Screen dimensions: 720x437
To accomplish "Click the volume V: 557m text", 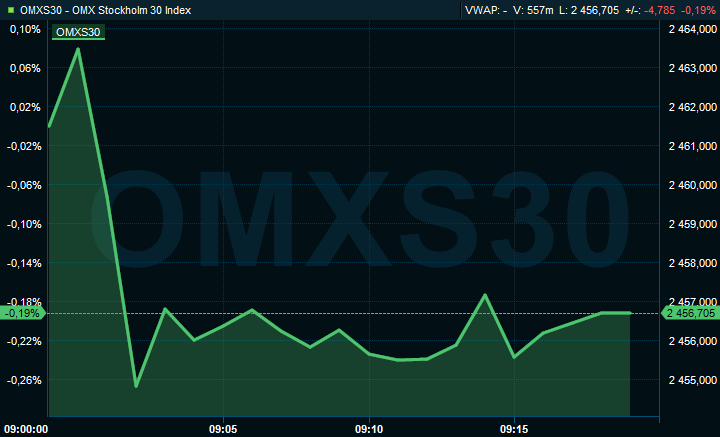I will 533,10.
